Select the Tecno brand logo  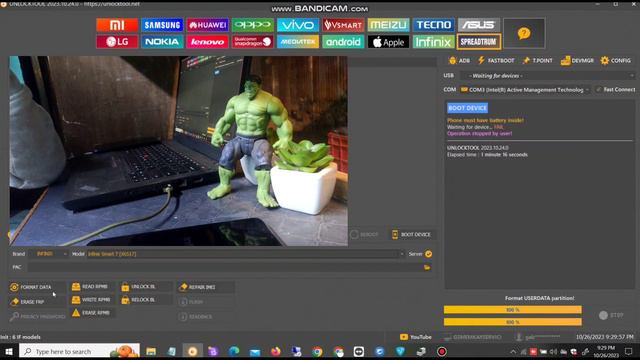433,25
